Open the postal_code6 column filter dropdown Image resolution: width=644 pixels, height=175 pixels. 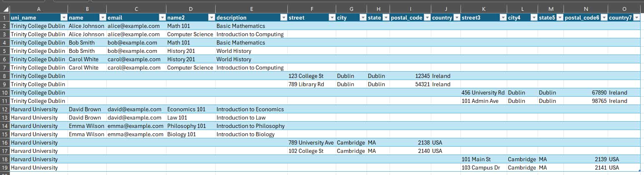point(604,17)
